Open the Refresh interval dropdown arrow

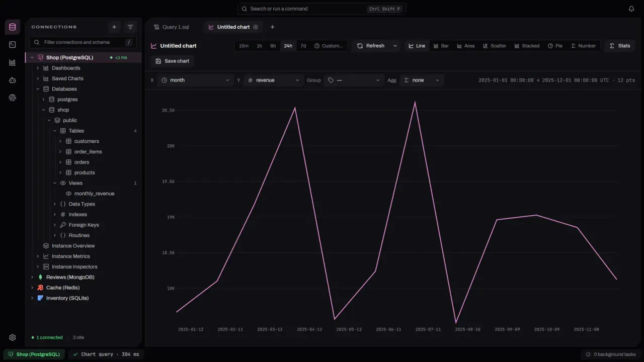(x=395, y=46)
